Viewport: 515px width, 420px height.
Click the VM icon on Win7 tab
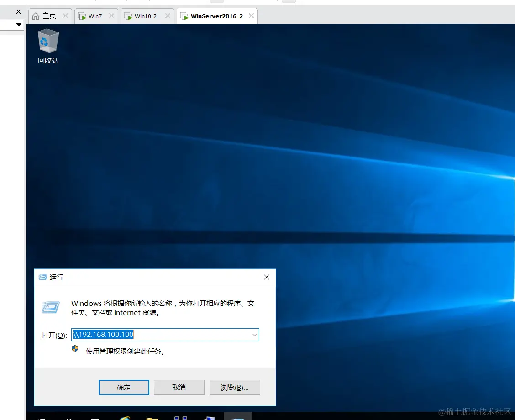click(82, 16)
